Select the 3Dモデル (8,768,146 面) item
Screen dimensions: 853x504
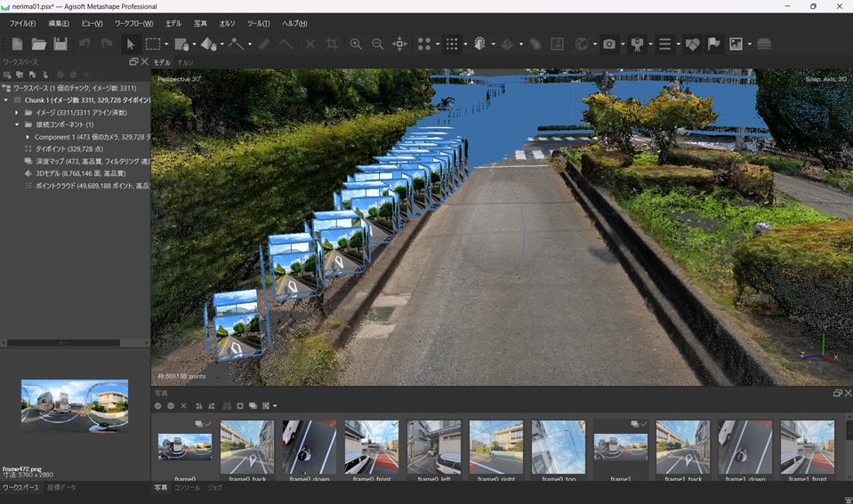[81, 173]
